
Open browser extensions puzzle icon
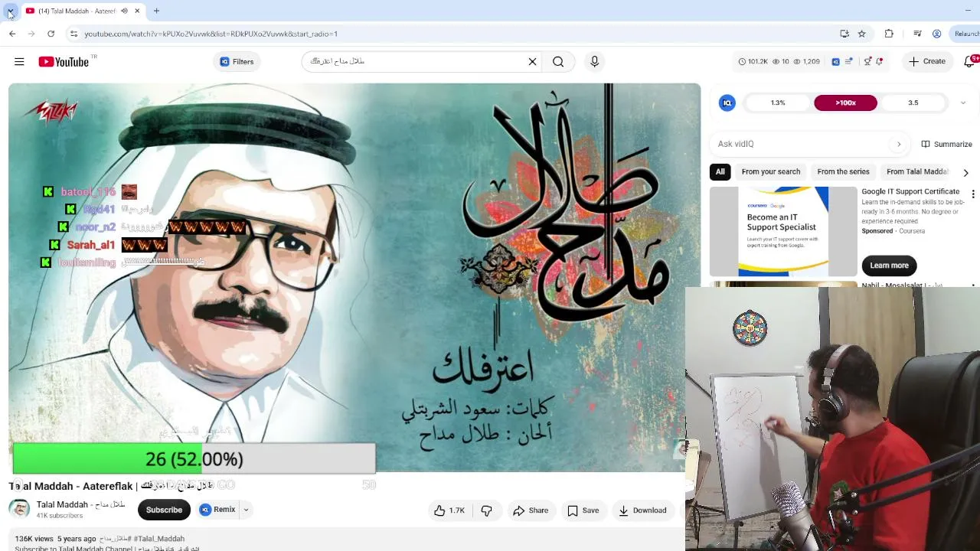889,34
